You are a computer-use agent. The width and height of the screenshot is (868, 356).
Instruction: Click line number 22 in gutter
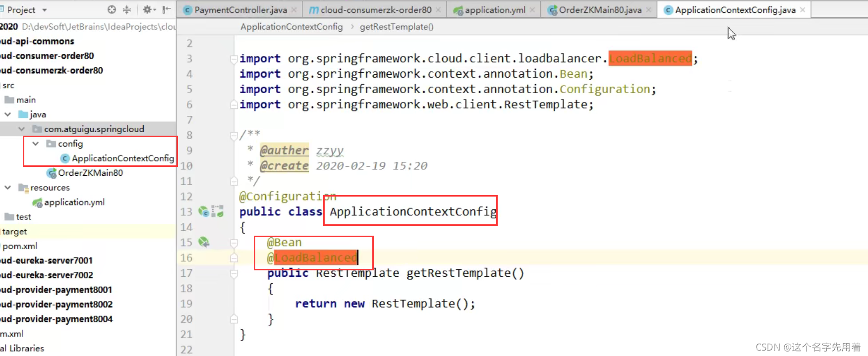186,350
